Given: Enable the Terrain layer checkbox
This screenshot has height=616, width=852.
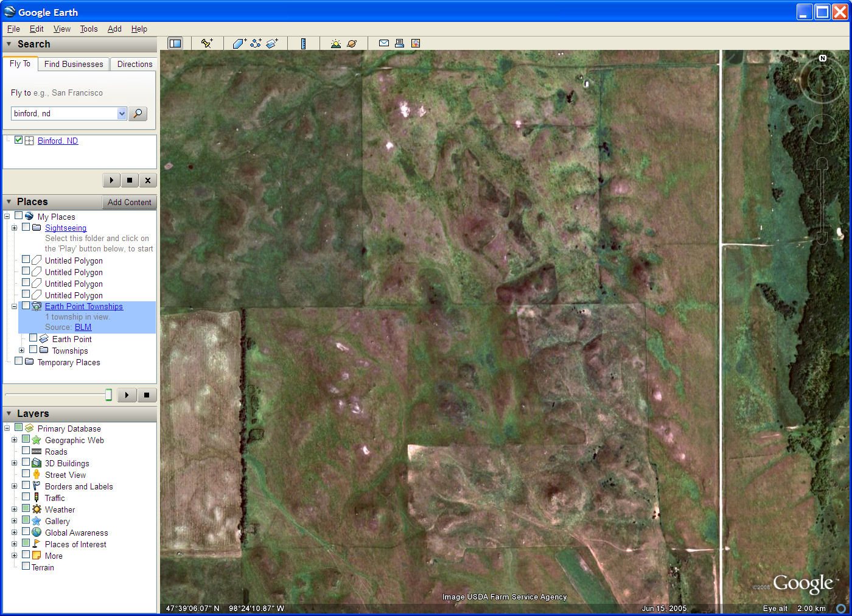Looking at the screenshot, I should [26, 566].
